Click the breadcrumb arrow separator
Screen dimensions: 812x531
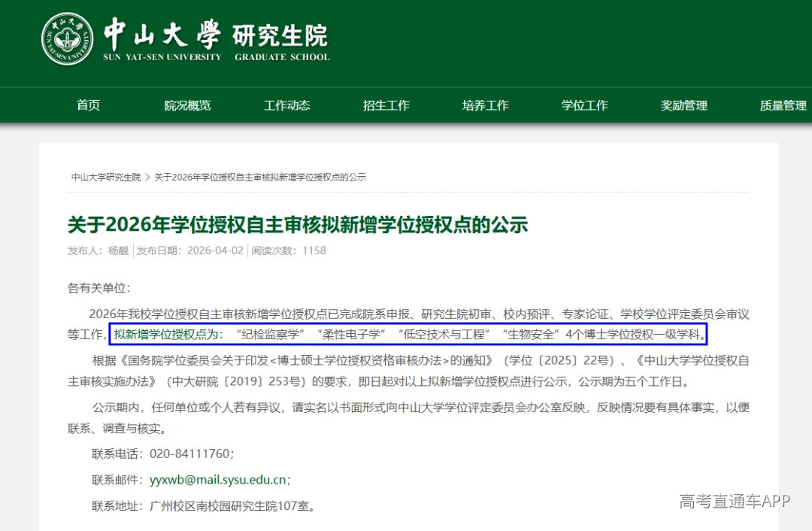147,178
